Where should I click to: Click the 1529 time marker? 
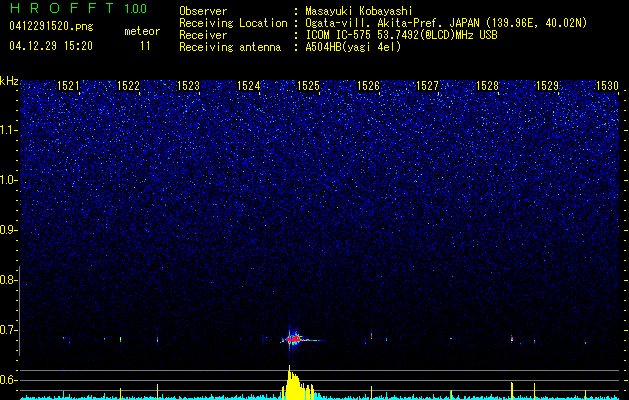coord(548,85)
